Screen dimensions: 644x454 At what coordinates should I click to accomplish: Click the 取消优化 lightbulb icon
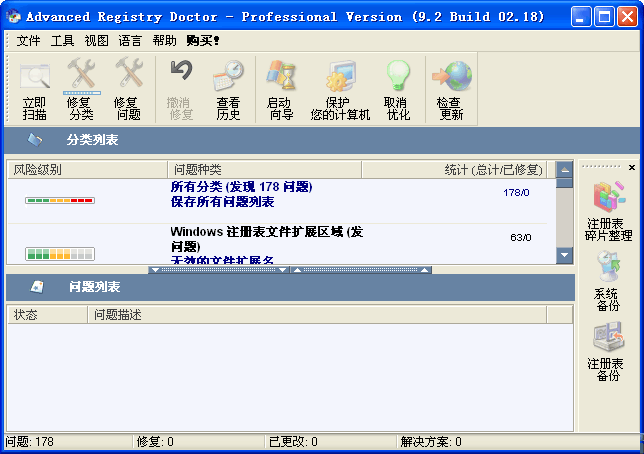398,88
